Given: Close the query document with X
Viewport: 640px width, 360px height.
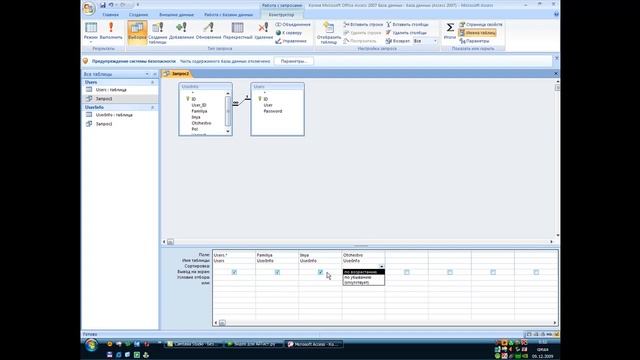Looking at the screenshot, I should click(556, 73).
